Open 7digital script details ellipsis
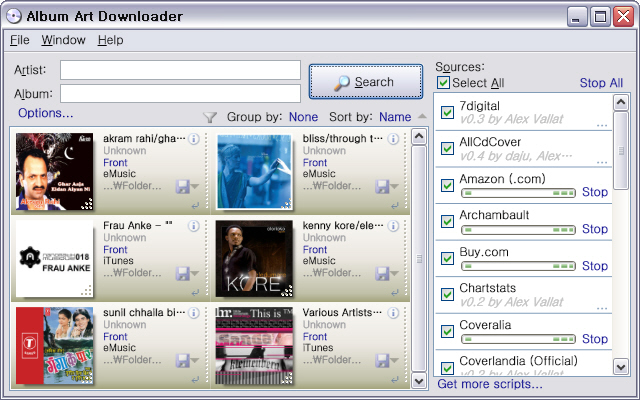The height and width of the screenshot is (400, 640). tap(602, 125)
